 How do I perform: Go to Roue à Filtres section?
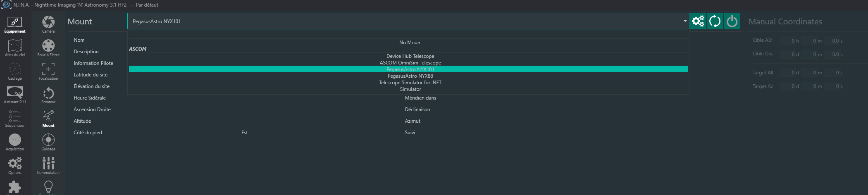[x=48, y=48]
